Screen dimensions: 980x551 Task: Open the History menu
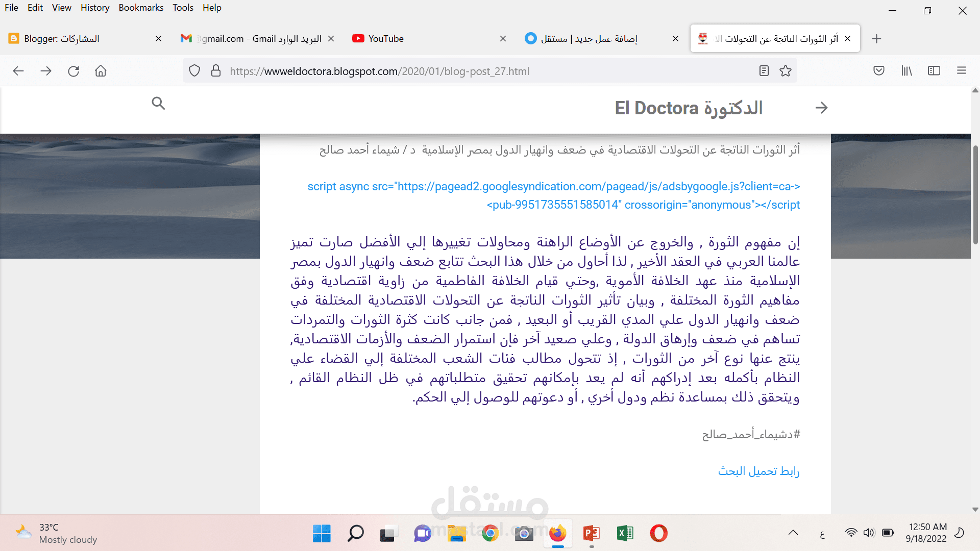95,8
